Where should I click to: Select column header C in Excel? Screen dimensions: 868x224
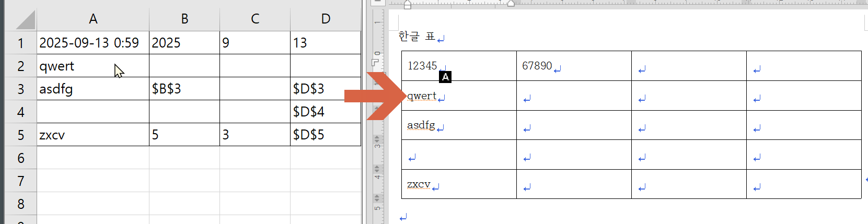[255, 19]
